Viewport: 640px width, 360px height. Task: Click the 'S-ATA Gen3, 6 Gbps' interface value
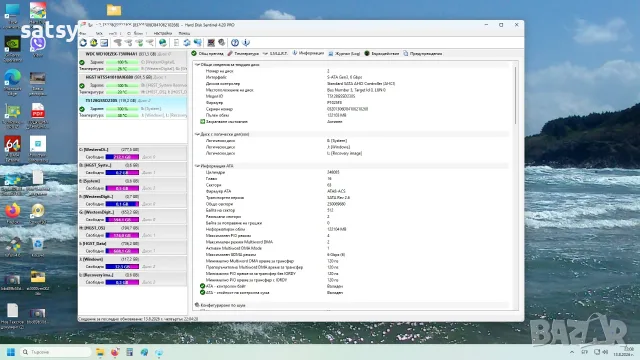[345, 77]
